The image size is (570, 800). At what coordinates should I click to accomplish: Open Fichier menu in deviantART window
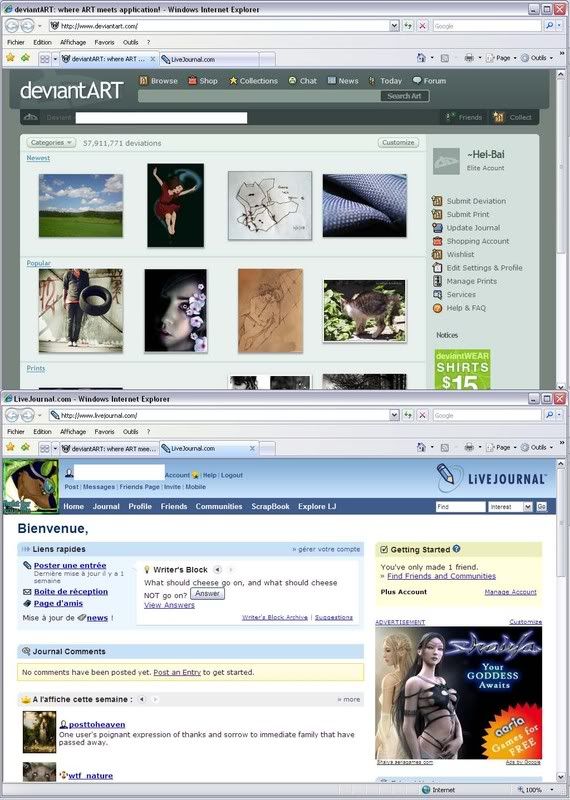tap(15, 42)
